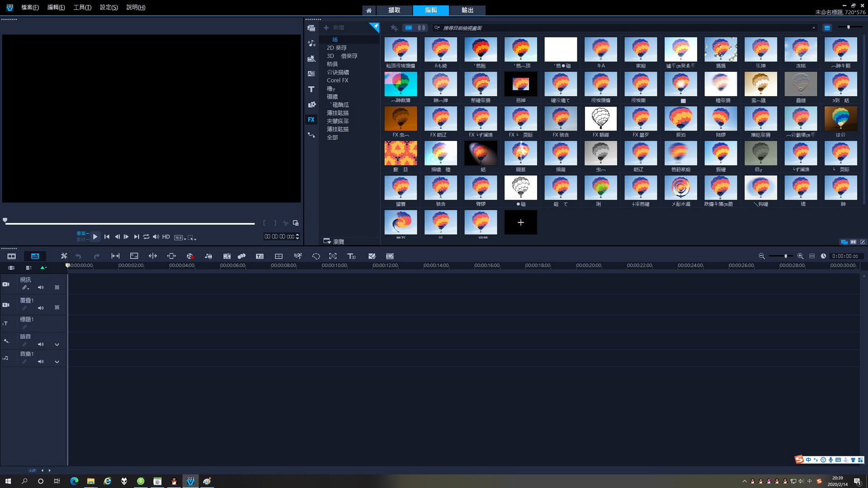The height and width of the screenshot is (488, 868).
Task: Open the Overlay graphics library icon
Action: tap(311, 104)
